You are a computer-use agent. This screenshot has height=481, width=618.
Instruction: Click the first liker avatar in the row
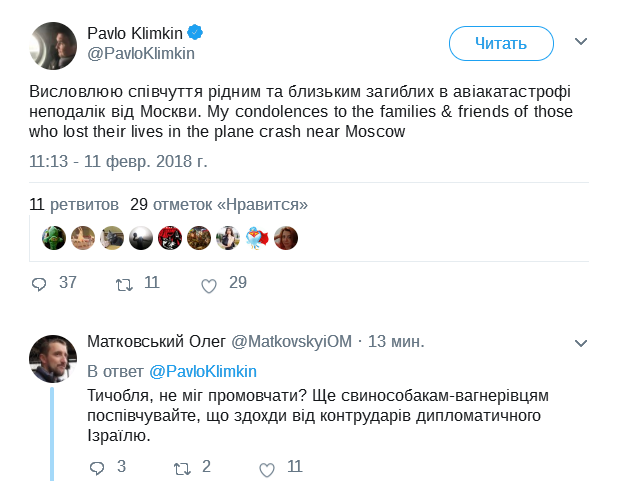tap(53, 237)
